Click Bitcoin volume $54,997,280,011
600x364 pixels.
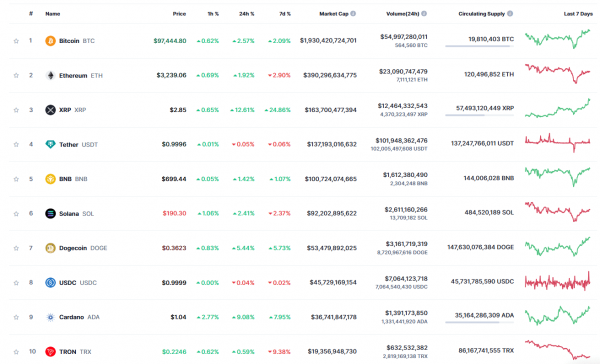(404, 37)
